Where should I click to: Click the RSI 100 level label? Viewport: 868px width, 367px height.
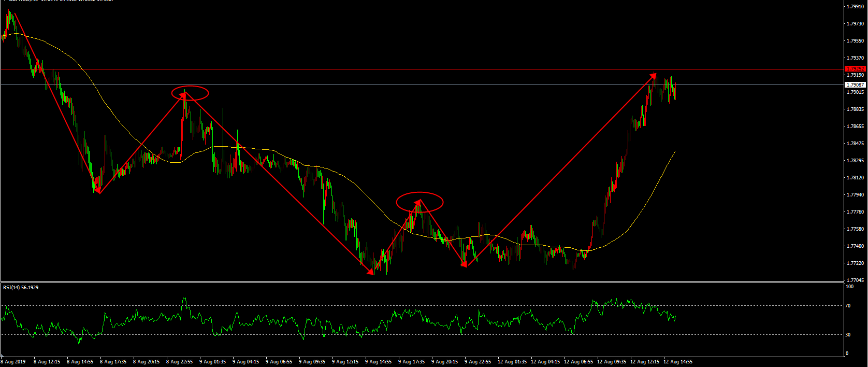(x=849, y=287)
